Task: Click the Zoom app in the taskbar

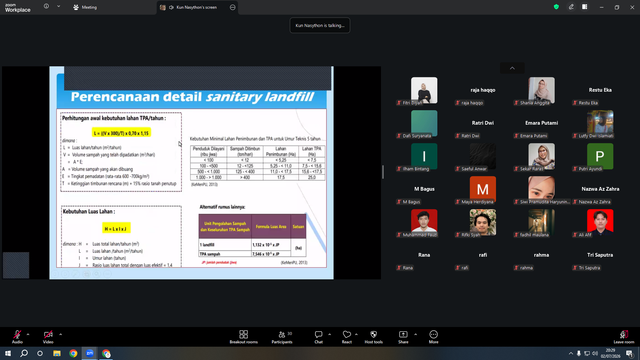Action: tap(90, 353)
